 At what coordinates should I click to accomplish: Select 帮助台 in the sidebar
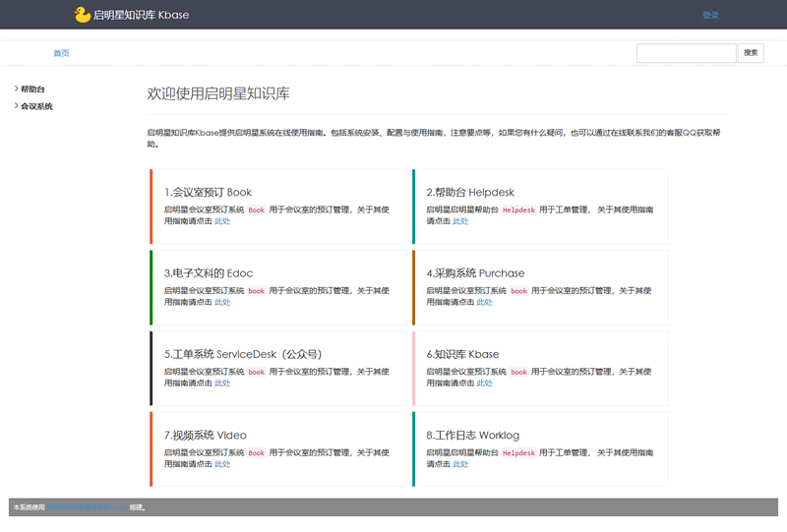(32, 89)
